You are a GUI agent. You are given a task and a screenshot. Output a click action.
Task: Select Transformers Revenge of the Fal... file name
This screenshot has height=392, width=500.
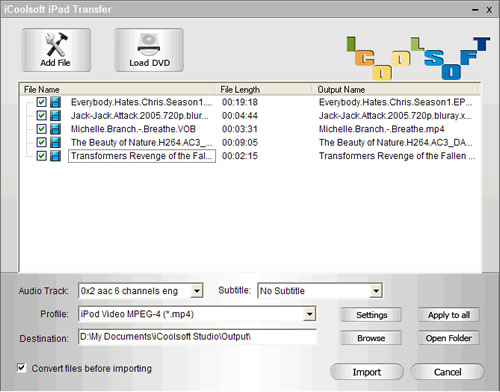pyautogui.click(x=142, y=156)
